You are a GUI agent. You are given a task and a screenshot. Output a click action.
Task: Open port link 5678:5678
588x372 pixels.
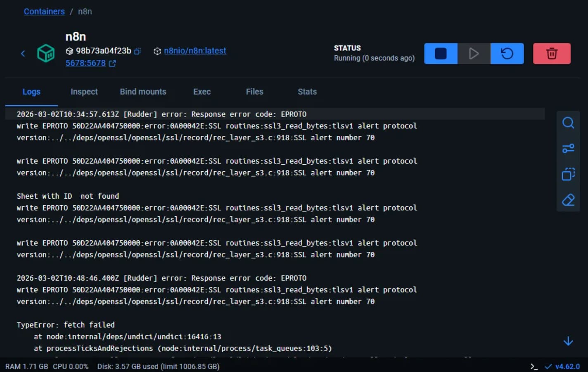click(x=86, y=63)
